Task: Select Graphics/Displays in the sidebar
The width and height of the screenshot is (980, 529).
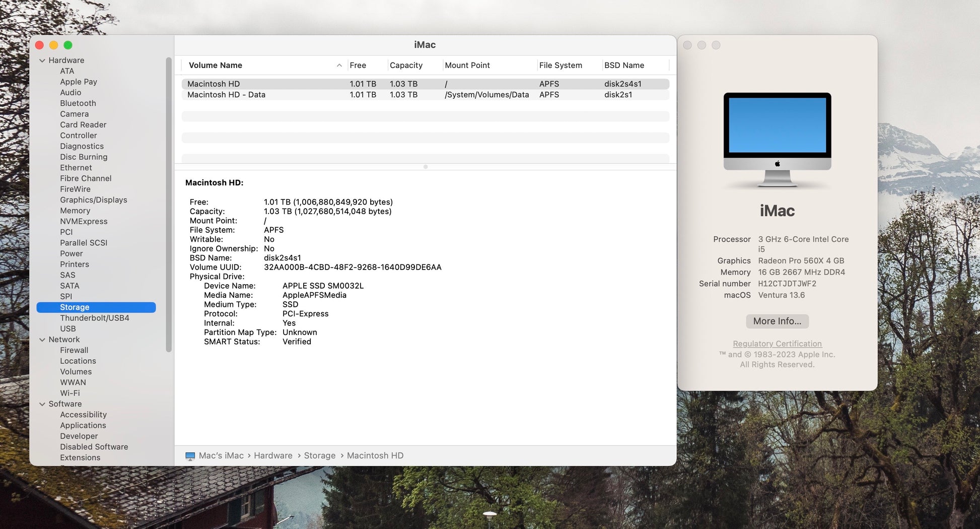Action: click(x=94, y=200)
